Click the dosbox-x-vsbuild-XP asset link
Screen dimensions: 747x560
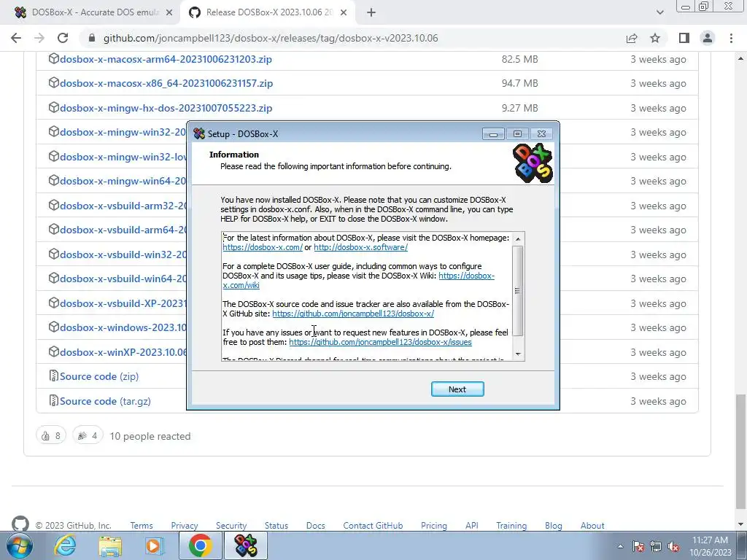(x=123, y=303)
